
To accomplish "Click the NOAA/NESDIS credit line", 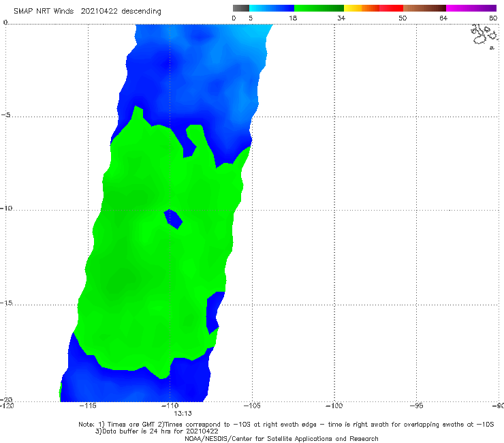I will tap(281, 438).
